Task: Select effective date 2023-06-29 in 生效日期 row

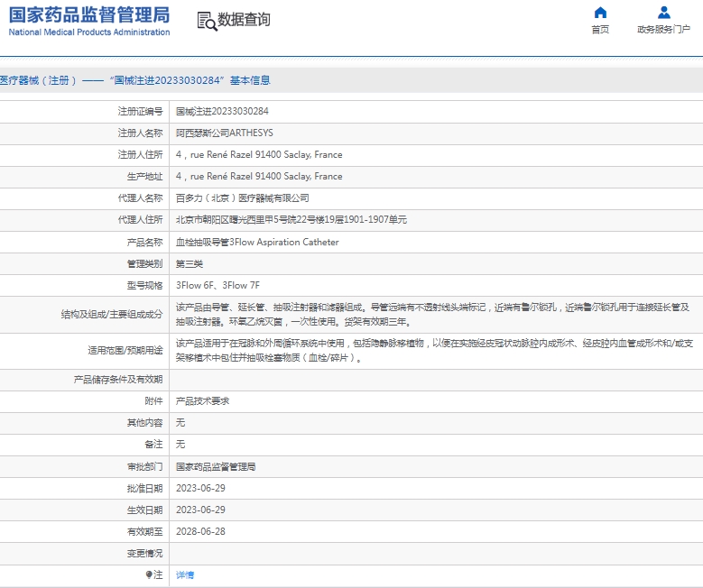Action: point(200,510)
